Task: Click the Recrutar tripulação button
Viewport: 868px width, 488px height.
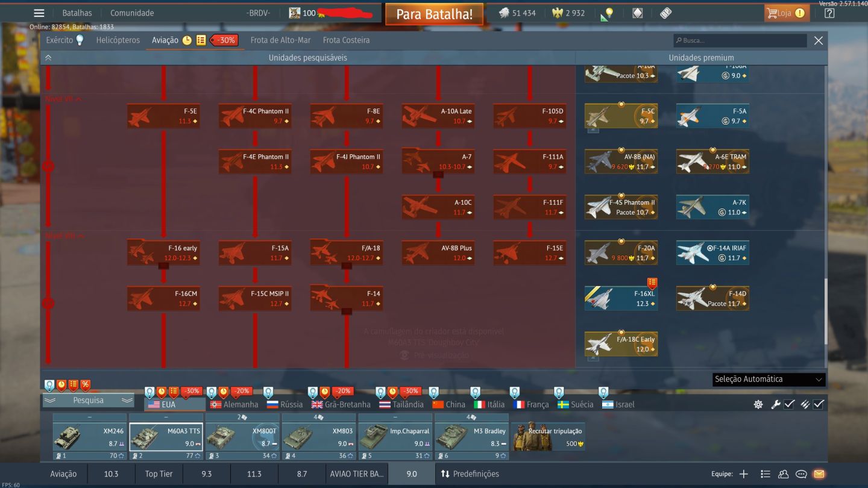Action: (x=548, y=437)
